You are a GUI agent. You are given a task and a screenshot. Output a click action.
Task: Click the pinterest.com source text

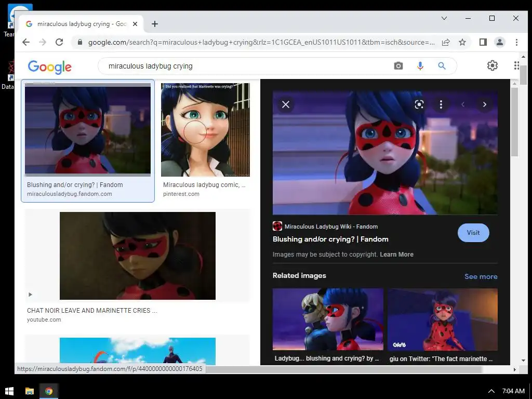pyautogui.click(x=181, y=194)
